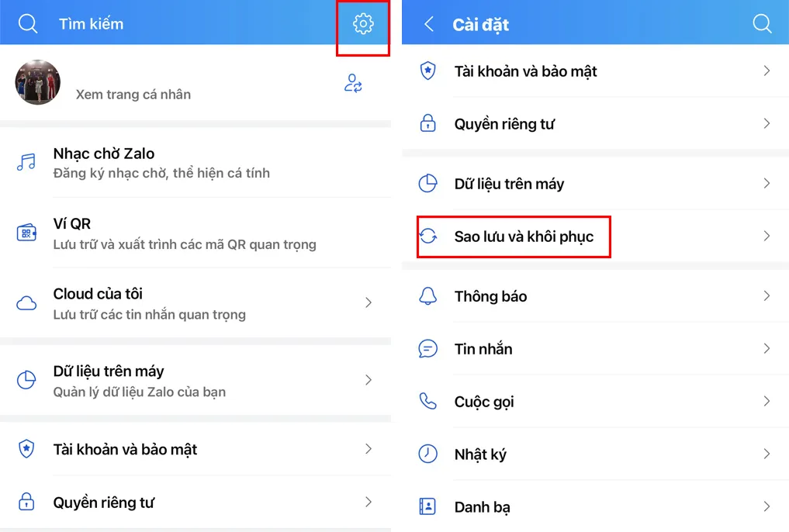Open settings via the gear icon
The height and width of the screenshot is (532, 789).
[x=363, y=23]
